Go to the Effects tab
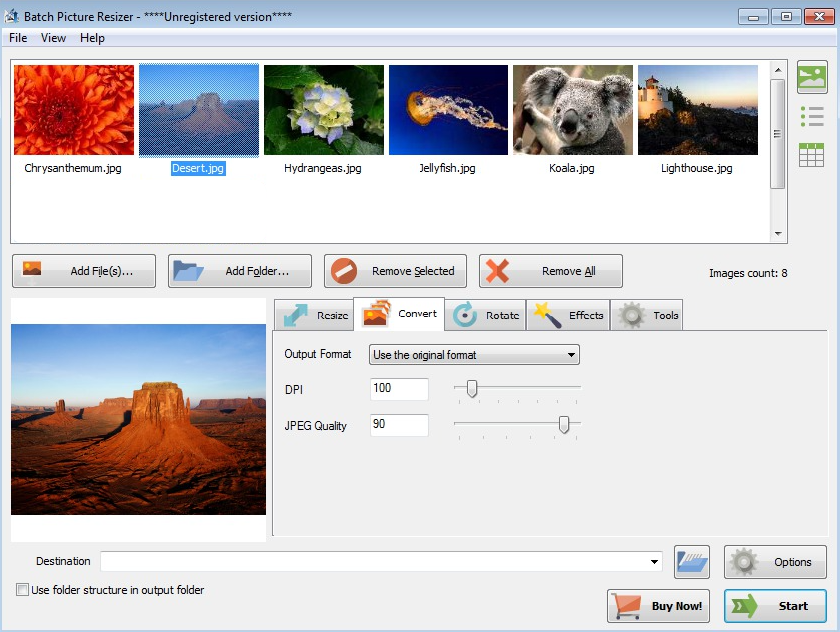Screen dimensions: 840x632 pyautogui.click(x=569, y=315)
